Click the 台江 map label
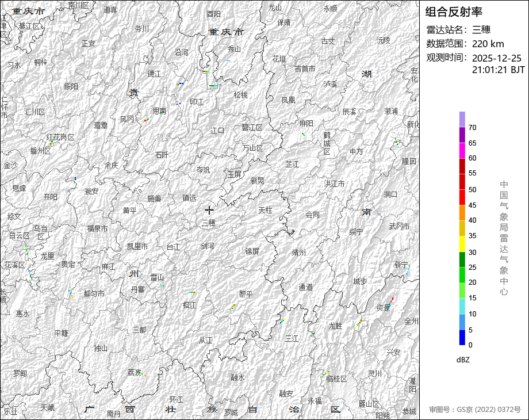Viewport: 529px width, 420px height. point(173,247)
